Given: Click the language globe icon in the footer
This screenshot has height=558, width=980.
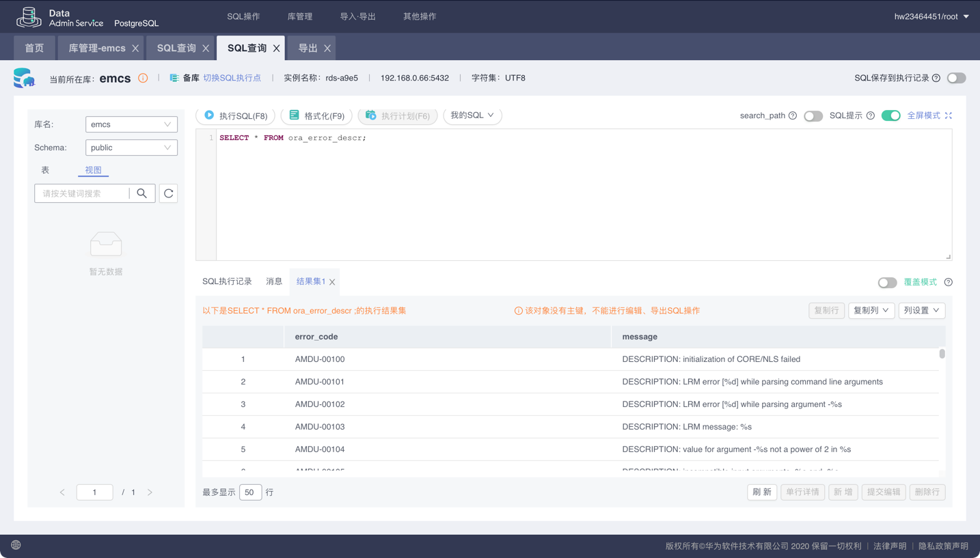Looking at the screenshot, I should coord(16,545).
